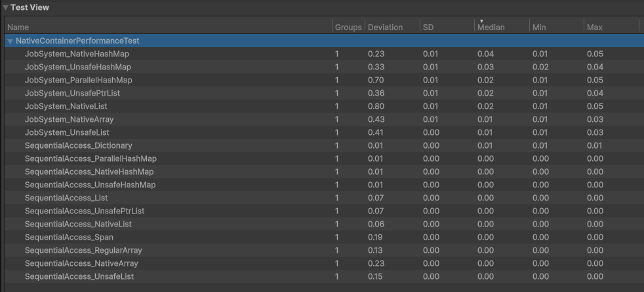Sort by the Min column header
The height and width of the screenshot is (292, 644).
click(x=556, y=27)
